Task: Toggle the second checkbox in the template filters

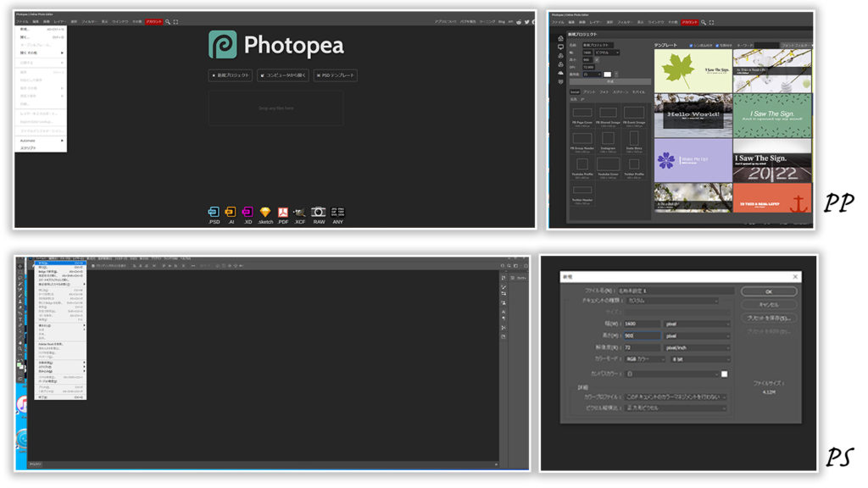Action: pos(718,45)
